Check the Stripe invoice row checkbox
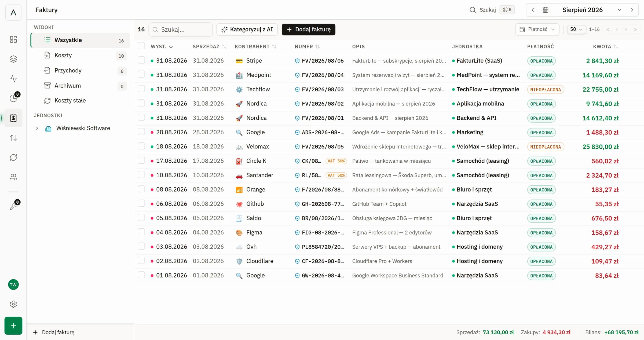The height and width of the screenshot is (340, 644). [x=141, y=60]
